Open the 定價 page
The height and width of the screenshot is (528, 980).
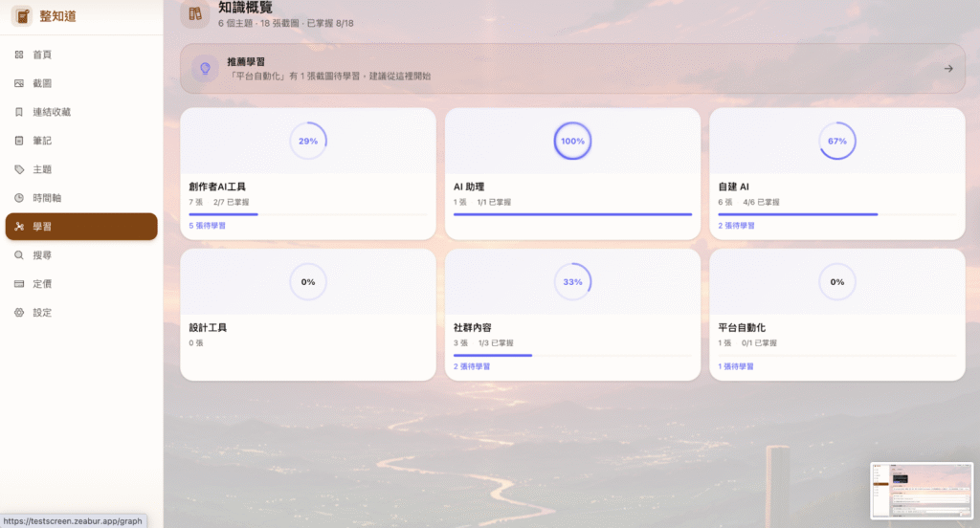point(81,284)
